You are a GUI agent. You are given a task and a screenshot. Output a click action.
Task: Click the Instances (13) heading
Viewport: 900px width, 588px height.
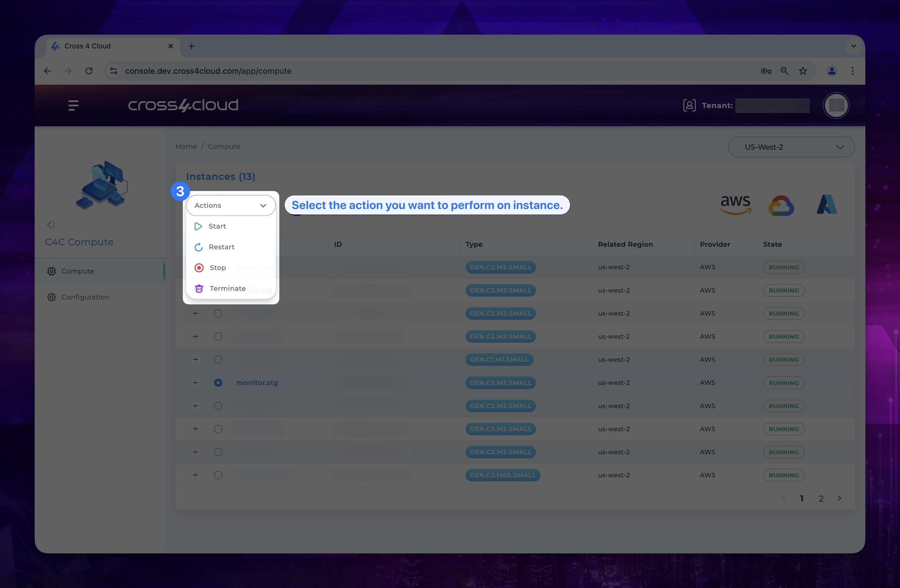coord(220,177)
